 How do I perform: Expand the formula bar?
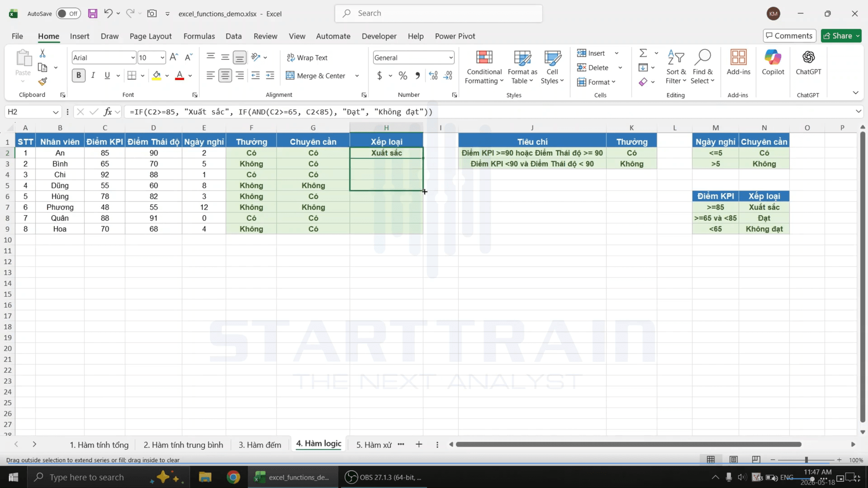(x=858, y=111)
